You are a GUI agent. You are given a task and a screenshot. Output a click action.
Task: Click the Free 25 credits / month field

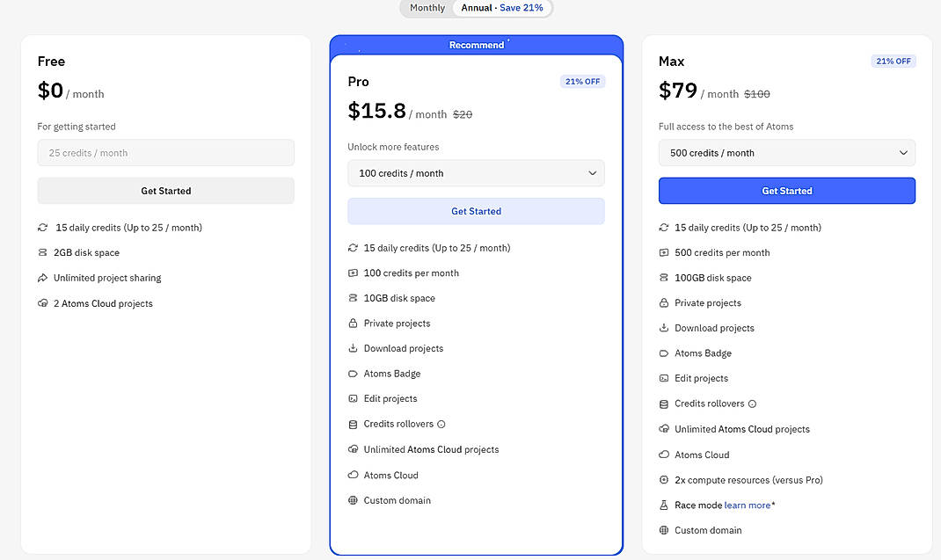point(165,153)
